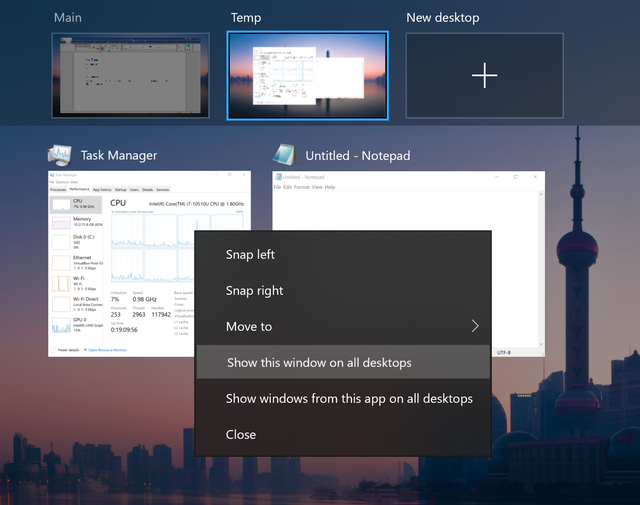640x505 pixels.
Task: Open the Options menu in Task Manager preview
Action: pos(62,182)
